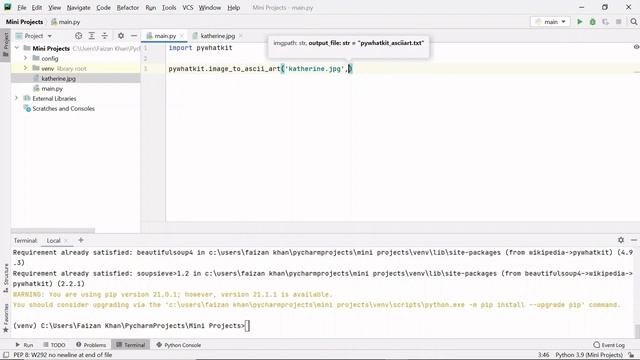Open Search Everywhere magnifier

pyautogui.click(x=633, y=22)
